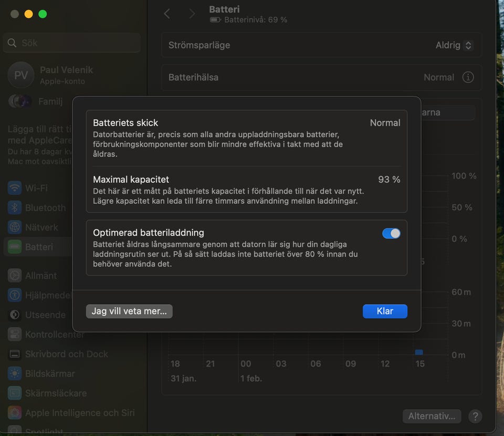The width and height of the screenshot is (504, 436).
Task: Select Allmänt in the sidebar
Action: pyautogui.click(x=41, y=275)
